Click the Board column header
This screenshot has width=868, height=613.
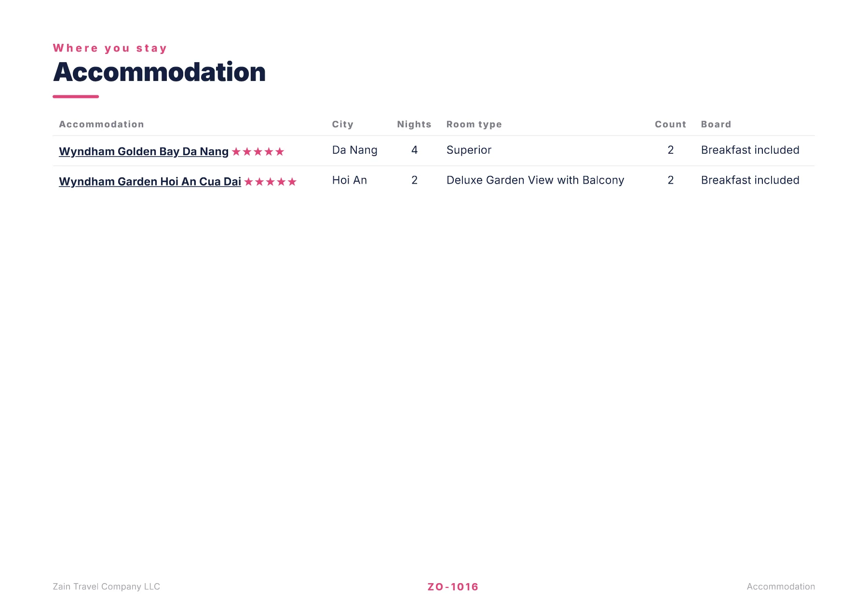click(716, 124)
